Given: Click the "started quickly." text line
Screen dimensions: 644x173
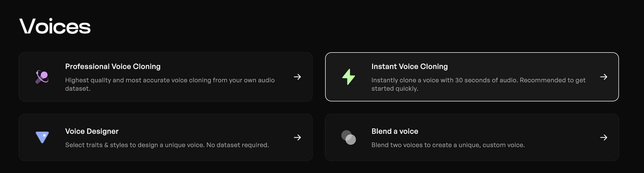Looking at the screenshot, I should pyautogui.click(x=395, y=89).
